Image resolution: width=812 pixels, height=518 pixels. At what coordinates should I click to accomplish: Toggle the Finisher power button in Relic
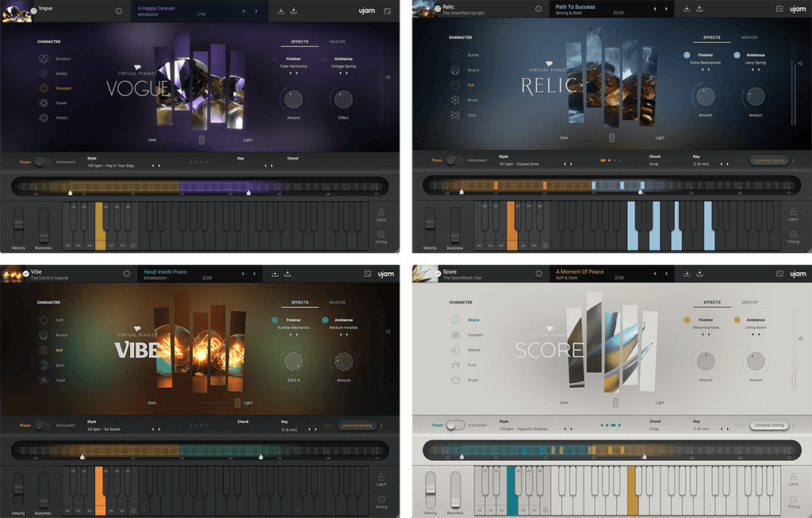[687, 56]
